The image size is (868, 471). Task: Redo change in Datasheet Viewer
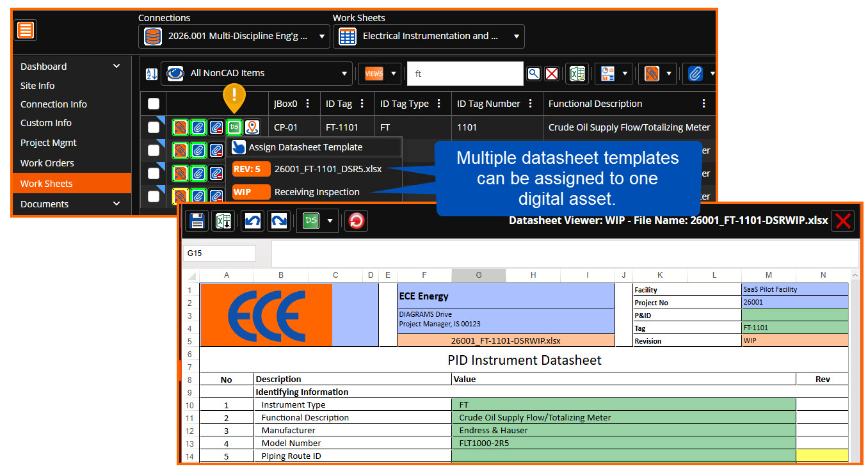pos(278,221)
